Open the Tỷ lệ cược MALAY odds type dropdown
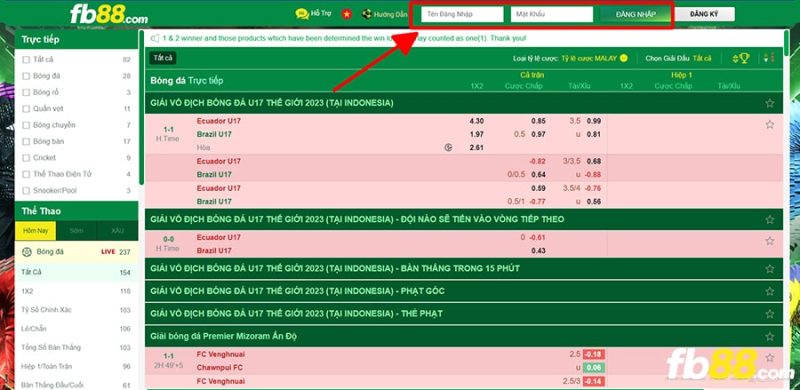This screenshot has width=800, height=390. [589, 59]
